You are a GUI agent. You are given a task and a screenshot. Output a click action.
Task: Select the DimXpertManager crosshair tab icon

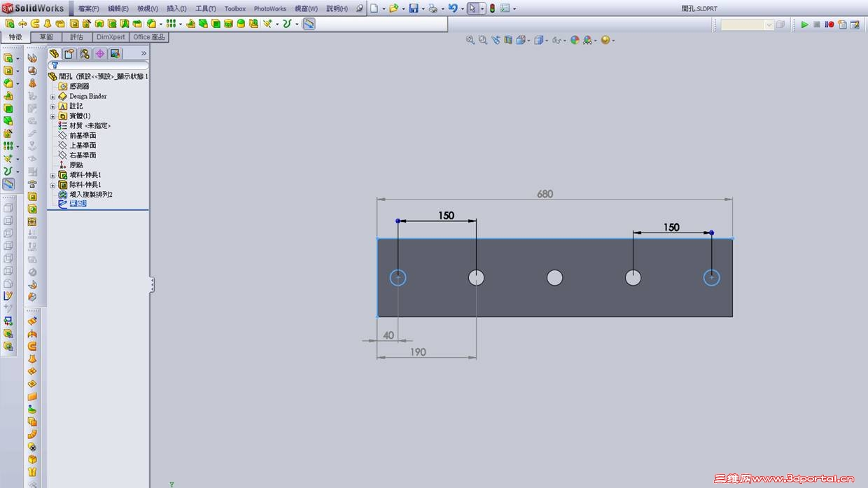point(100,53)
